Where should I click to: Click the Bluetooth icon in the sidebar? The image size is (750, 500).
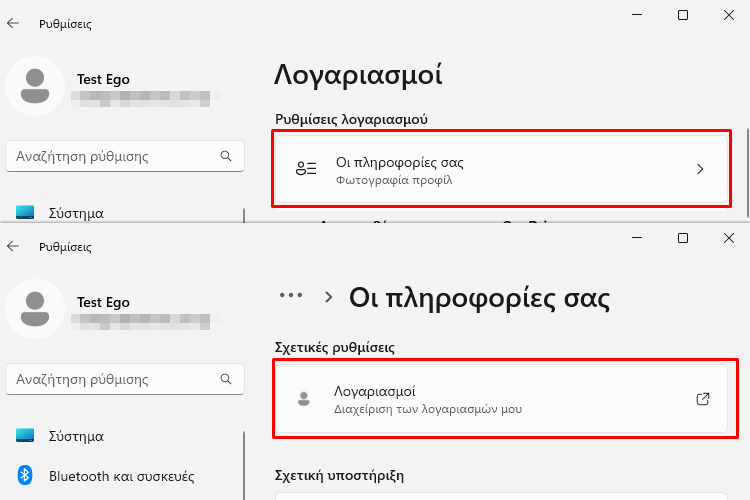click(x=25, y=476)
